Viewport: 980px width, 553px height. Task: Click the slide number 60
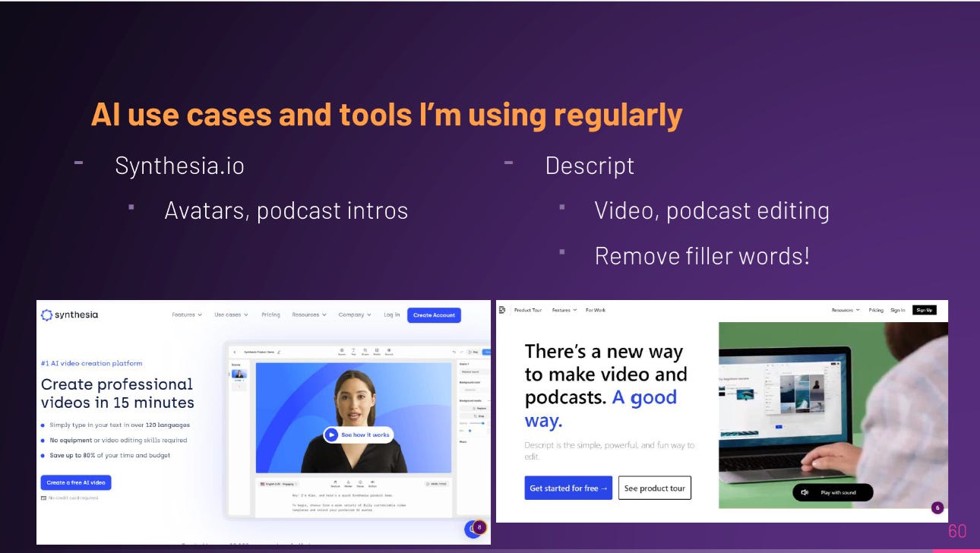[957, 531]
